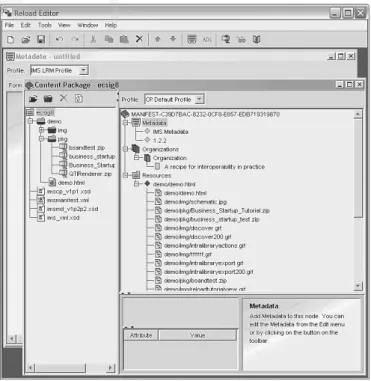
Task: Click the Edit Metadata toolbar icon
Action: click(191, 39)
